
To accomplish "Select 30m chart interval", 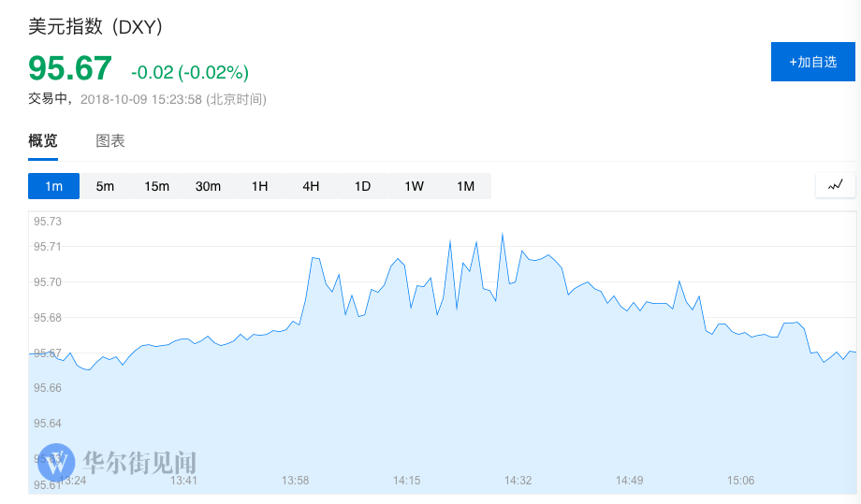I will pos(208,186).
